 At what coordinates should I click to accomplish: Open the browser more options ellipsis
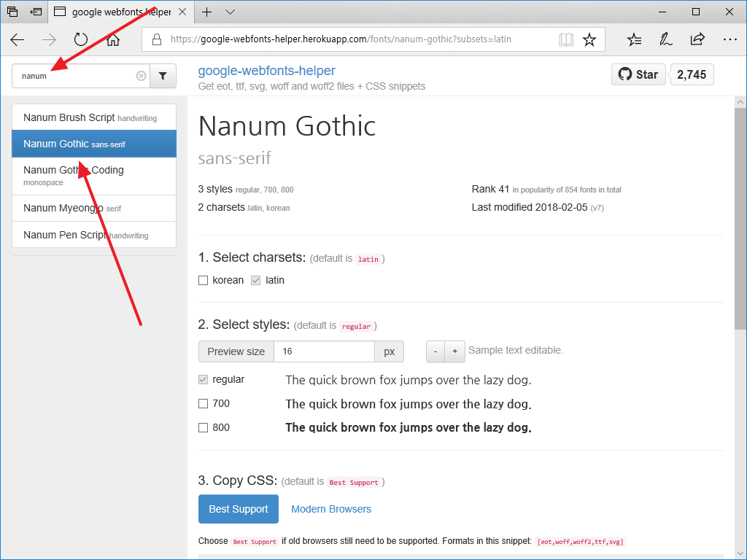pyautogui.click(x=729, y=39)
